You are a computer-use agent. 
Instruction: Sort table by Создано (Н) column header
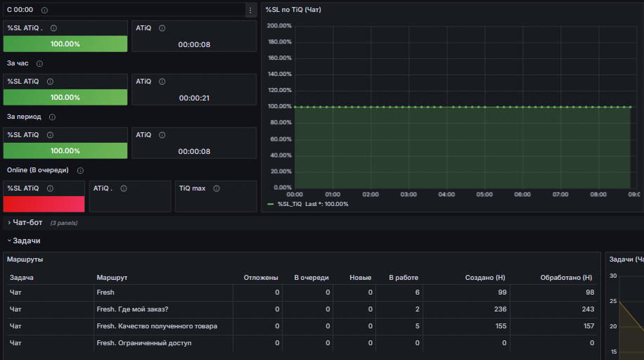485,278
